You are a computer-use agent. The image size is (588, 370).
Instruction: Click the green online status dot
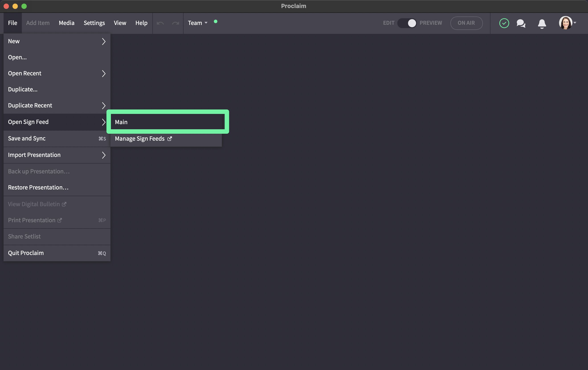tap(215, 21)
